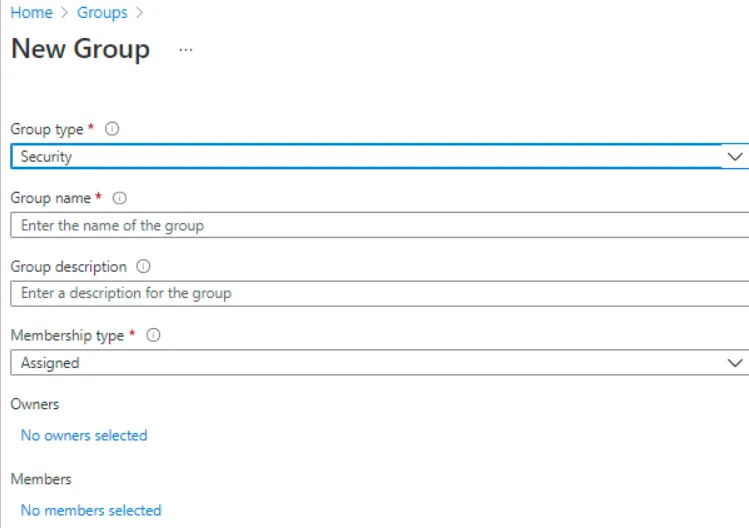Click the breadcrumb chevron after Home
Viewport: 749px width, 528px height.
point(64,12)
